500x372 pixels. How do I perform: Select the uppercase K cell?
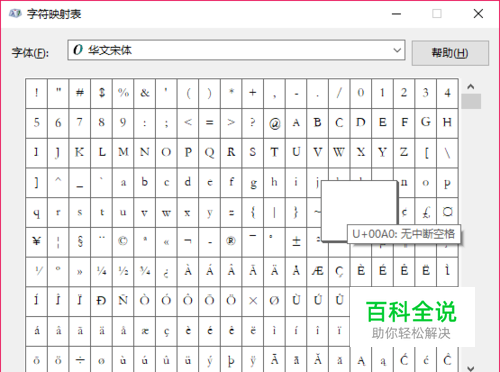[x=80, y=153]
